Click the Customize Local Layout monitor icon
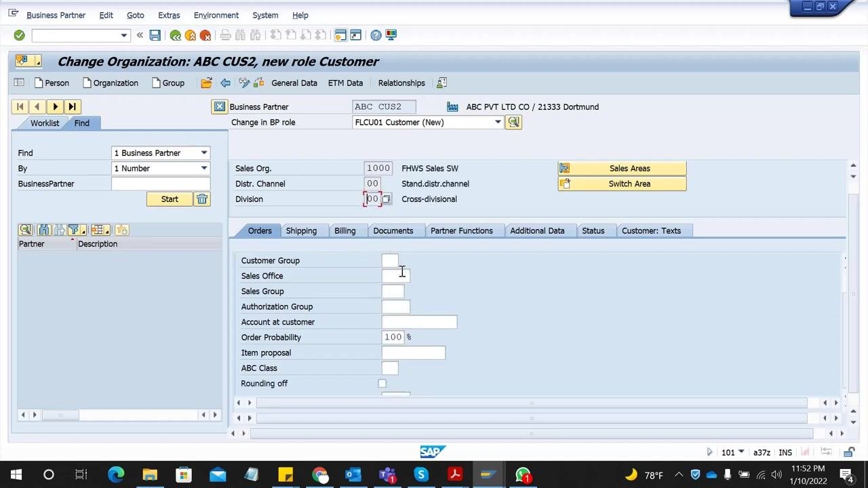868x488 pixels. (391, 35)
